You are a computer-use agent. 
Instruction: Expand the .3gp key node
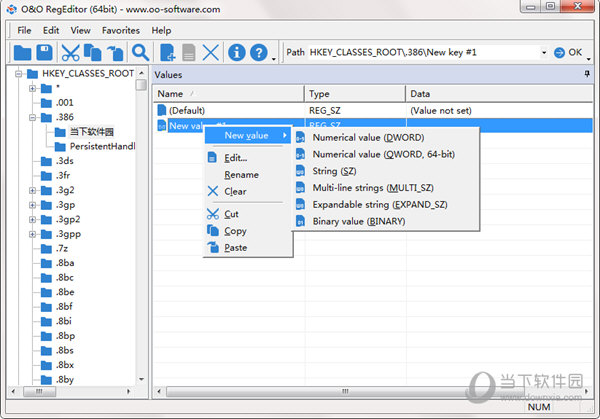pos(33,205)
